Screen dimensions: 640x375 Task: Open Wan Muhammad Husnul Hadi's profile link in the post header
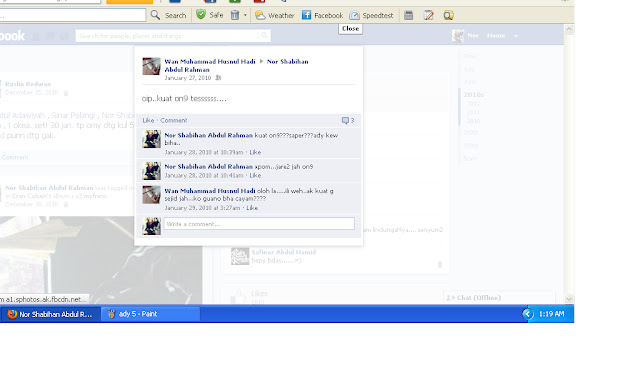point(210,62)
